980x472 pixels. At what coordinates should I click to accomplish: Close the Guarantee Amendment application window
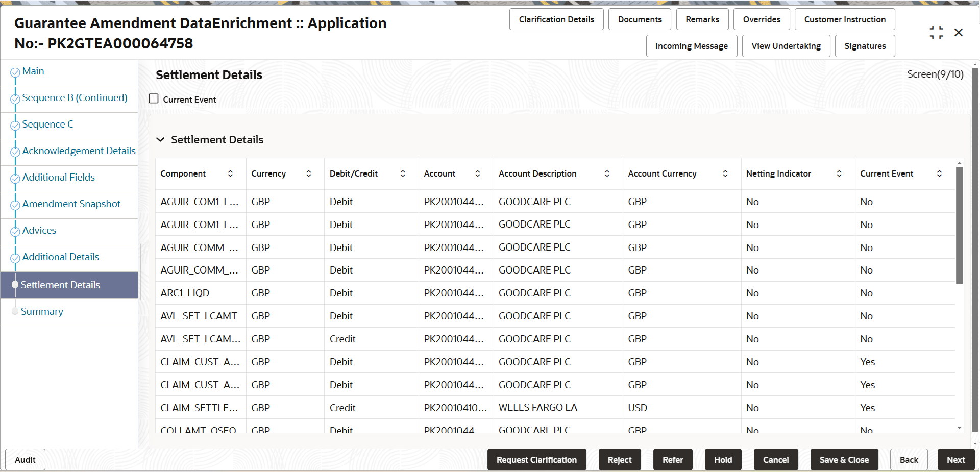959,33
